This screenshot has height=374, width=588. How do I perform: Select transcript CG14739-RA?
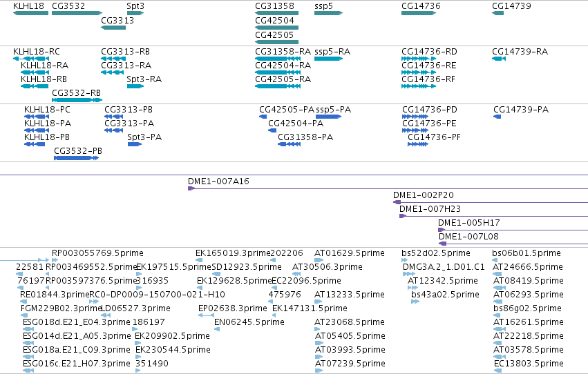point(499,59)
